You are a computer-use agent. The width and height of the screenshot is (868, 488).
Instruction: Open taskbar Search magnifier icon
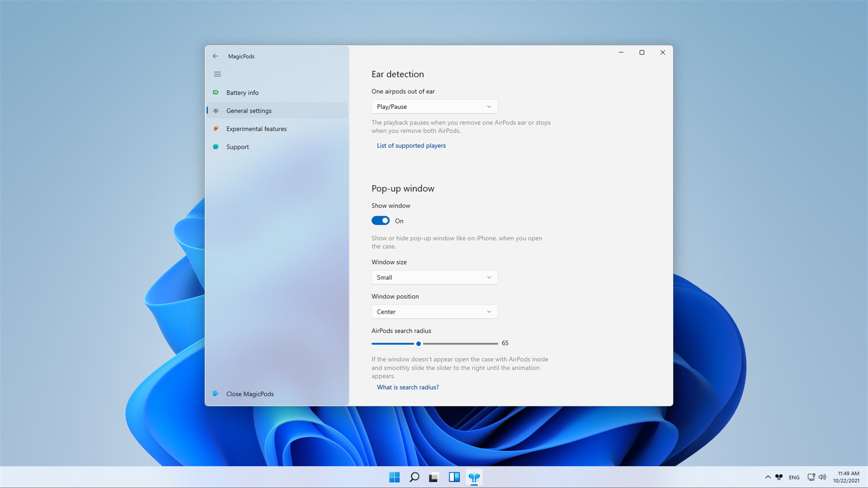[x=414, y=477]
